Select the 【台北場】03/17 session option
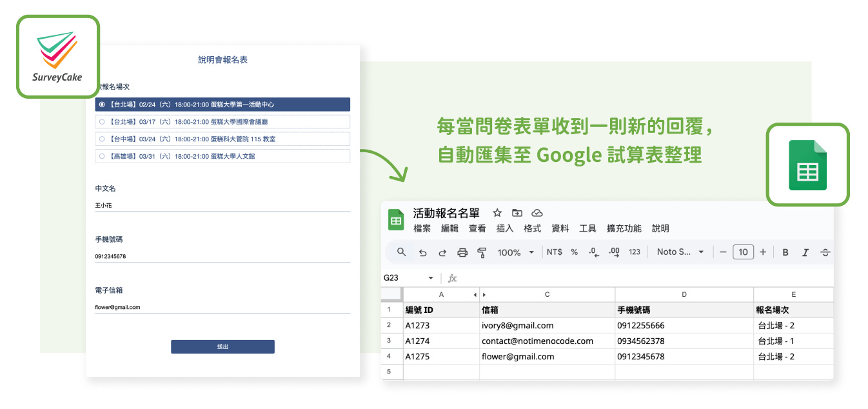The width and height of the screenshot is (868, 409). tap(222, 121)
